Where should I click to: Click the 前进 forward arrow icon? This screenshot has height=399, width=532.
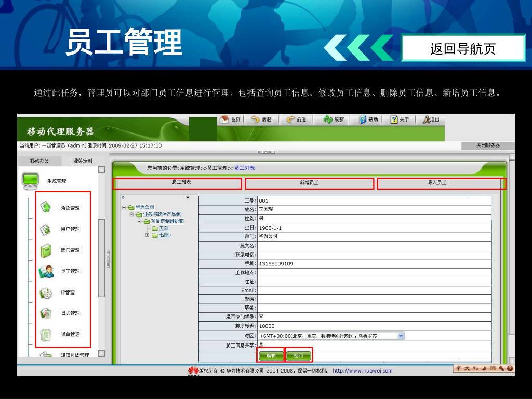click(x=291, y=119)
